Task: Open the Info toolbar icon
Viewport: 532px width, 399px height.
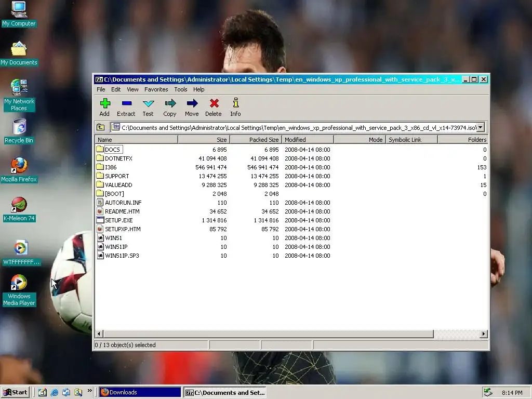Action: (x=236, y=102)
